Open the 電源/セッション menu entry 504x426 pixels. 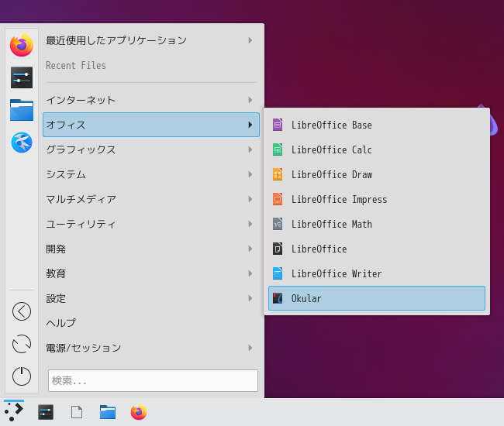(151, 348)
